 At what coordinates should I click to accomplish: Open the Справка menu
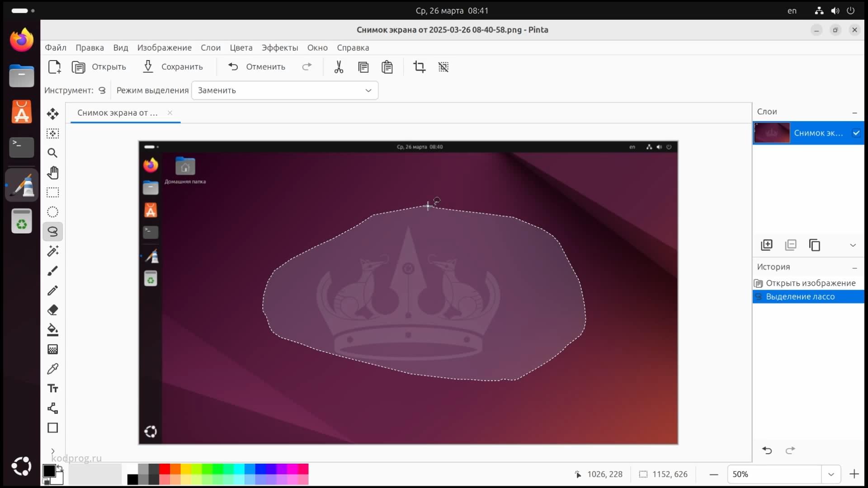[353, 48]
